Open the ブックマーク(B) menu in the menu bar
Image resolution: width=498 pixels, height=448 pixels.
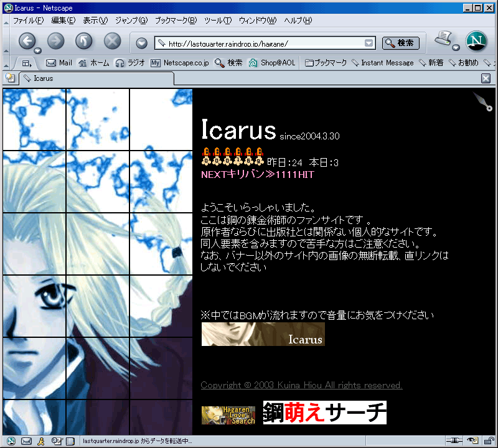coord(176,21)
